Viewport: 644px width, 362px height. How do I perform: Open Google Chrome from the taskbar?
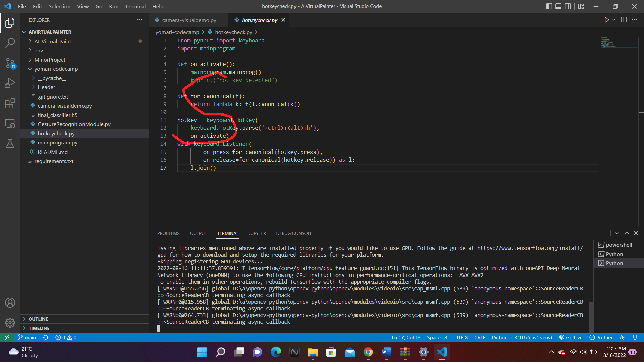[x=368, y=352]
